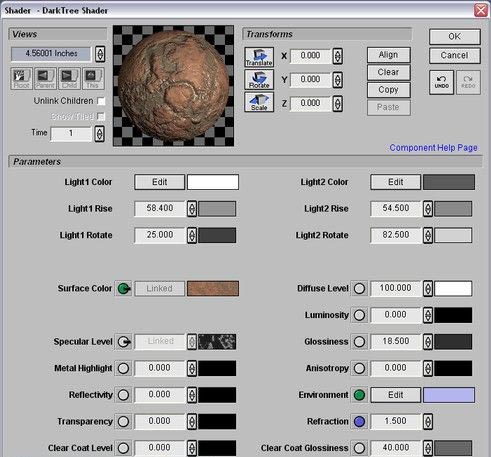Click the Metal Highlight link circle

click(123, 368)
